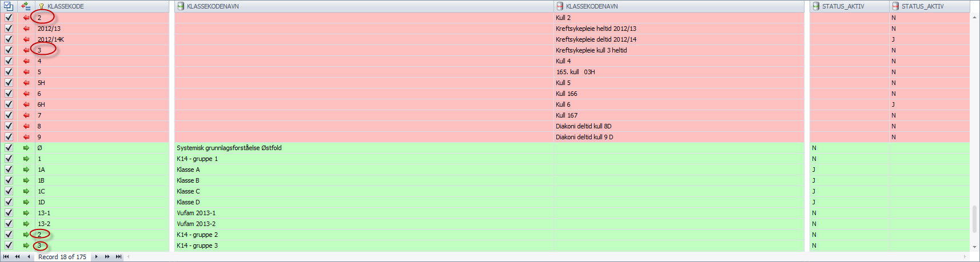Select the cell 'Vufam 2013-2'
Screen dimensions: 980x262
[364, 224]
